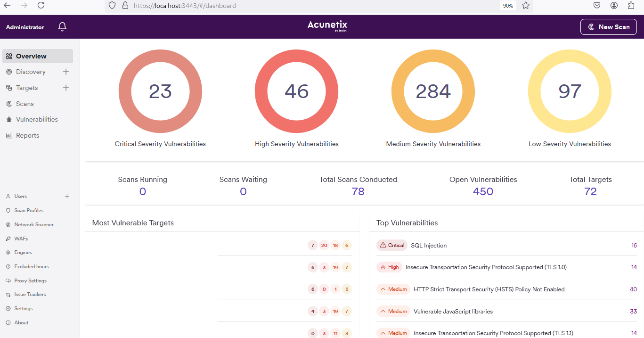Click the Critical severity donut chart showing 23
The image size is (644, 338).
click(160, 91)
